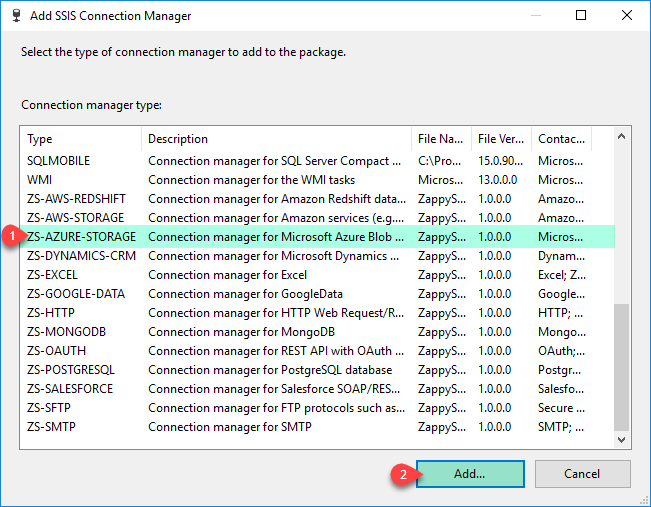Viewport: 651px width, 507px height.
Task: Click the 'Connection manager for MongoDB' description
Action: pos(241,332)
